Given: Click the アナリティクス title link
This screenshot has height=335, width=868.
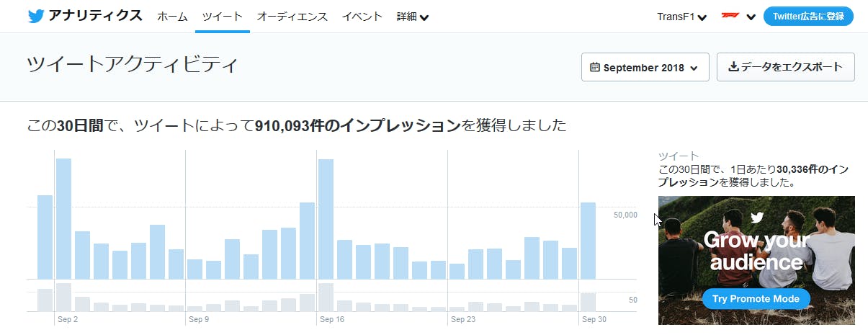Looking at the screenshot, I should 95,16.
